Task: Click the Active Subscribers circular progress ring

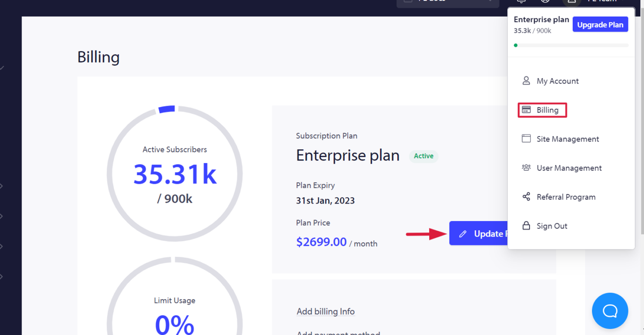Action: 175,174
